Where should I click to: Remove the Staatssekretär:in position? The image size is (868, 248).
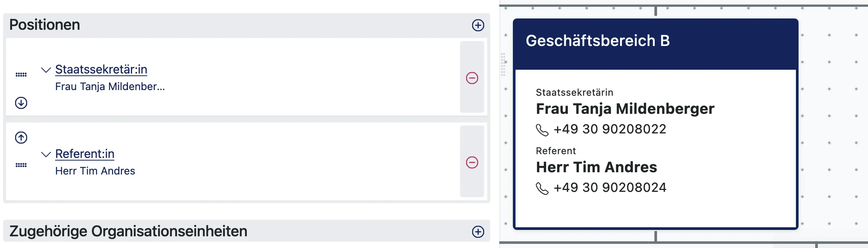(x=472, y=78)
